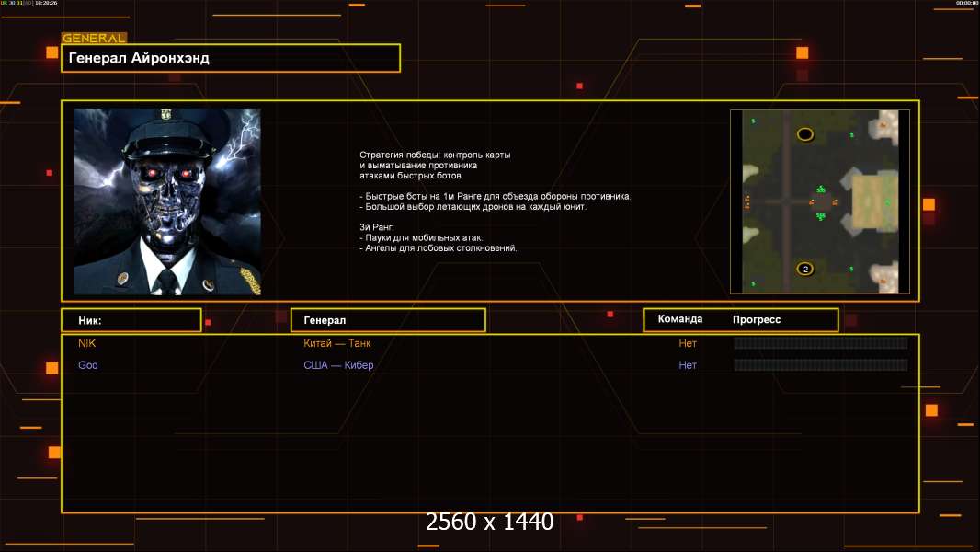Click the Прогресс column header
This screenshot has height=552, width=980.
pyautogui.click(x=757, y=319)
